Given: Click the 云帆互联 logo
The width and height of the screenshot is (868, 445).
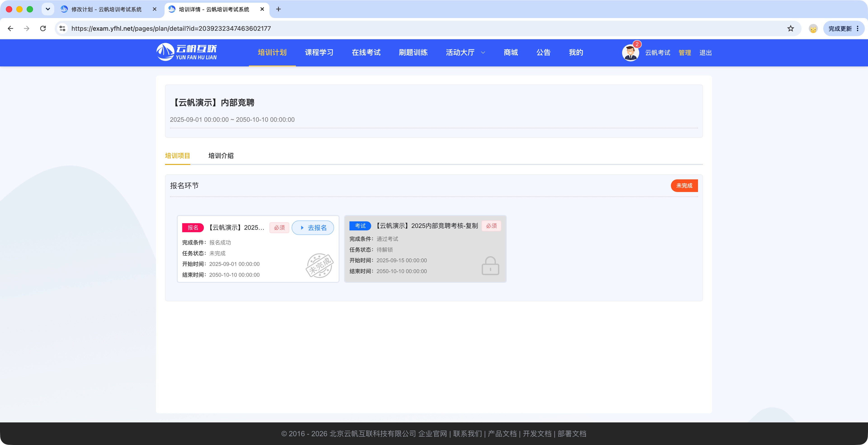Looking at the screenshot, I should [187, 52].
